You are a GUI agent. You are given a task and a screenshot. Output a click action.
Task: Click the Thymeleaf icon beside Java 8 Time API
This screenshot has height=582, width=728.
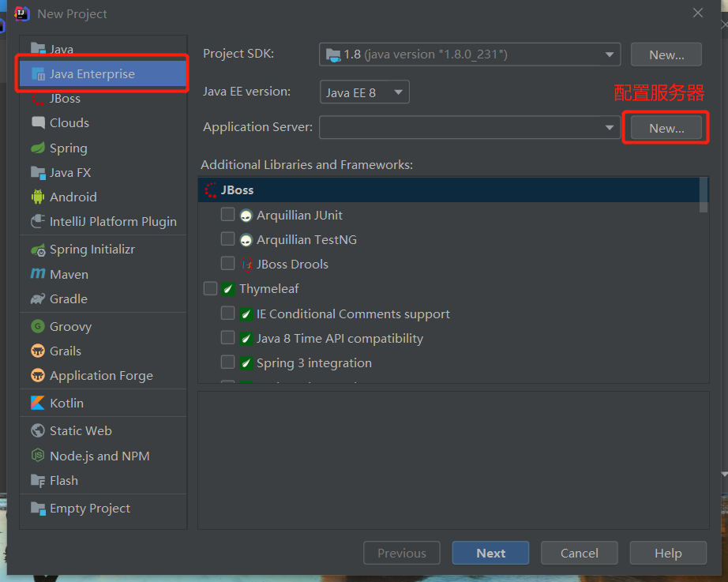coord(246,339)
